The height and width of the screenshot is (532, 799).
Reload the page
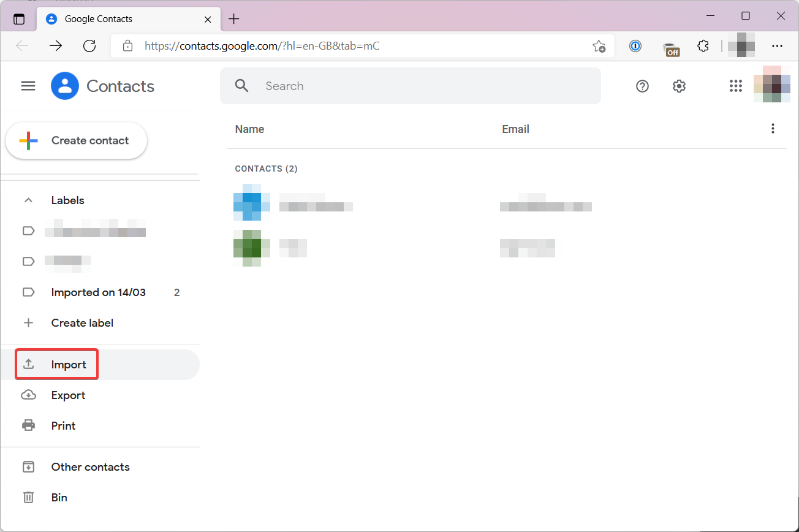[89, 46]
